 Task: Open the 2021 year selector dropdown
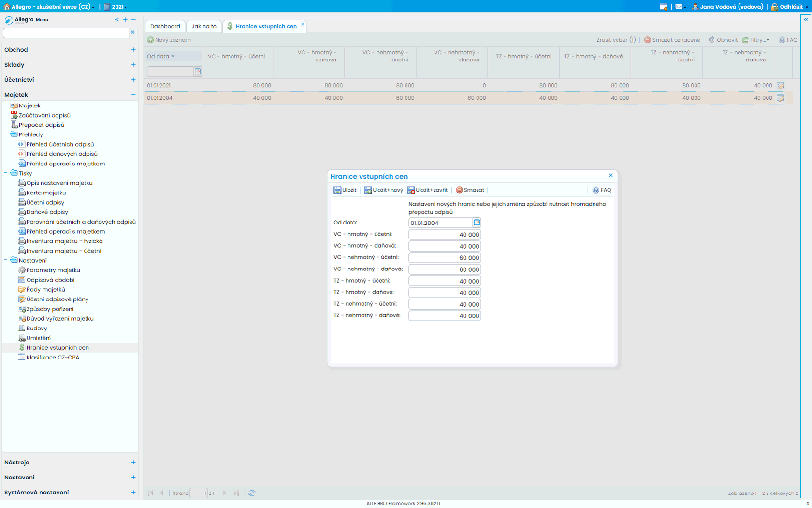(116, 7)
